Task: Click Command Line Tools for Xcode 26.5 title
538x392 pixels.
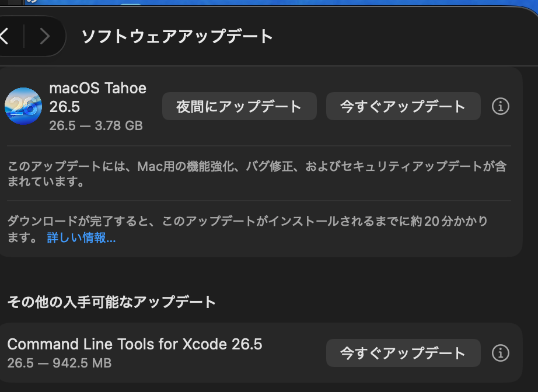Action: pyautogui.click(x=134, y=344)
